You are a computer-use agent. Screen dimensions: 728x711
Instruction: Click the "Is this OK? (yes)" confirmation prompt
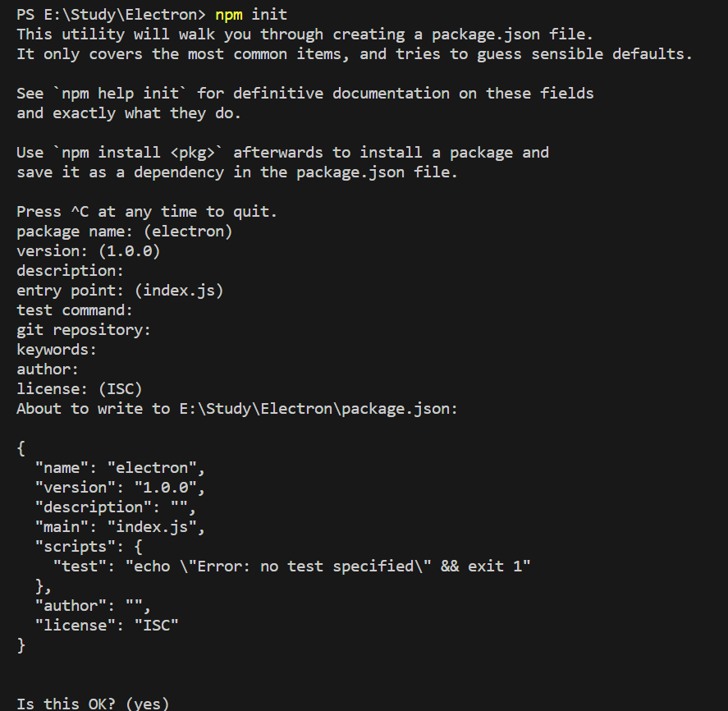[x=93, y=704]
